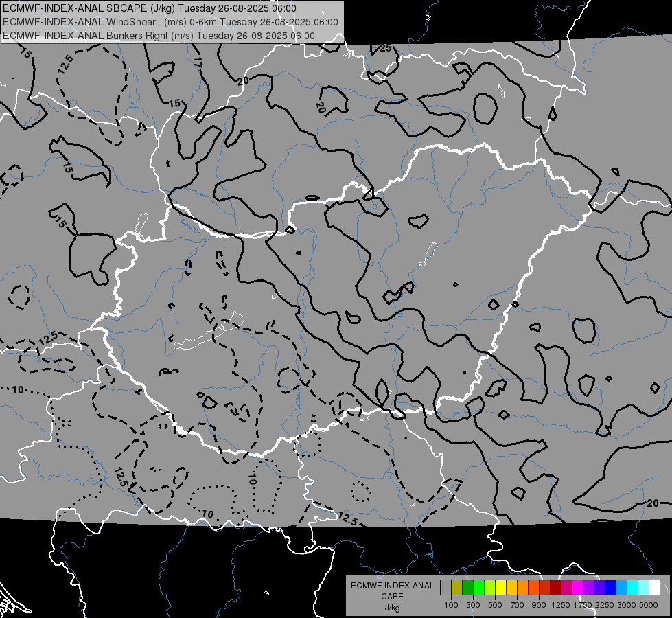Click the SBCAPE (J/kg) title line
This screenshot has height=618, width=672.
point(149,8)
